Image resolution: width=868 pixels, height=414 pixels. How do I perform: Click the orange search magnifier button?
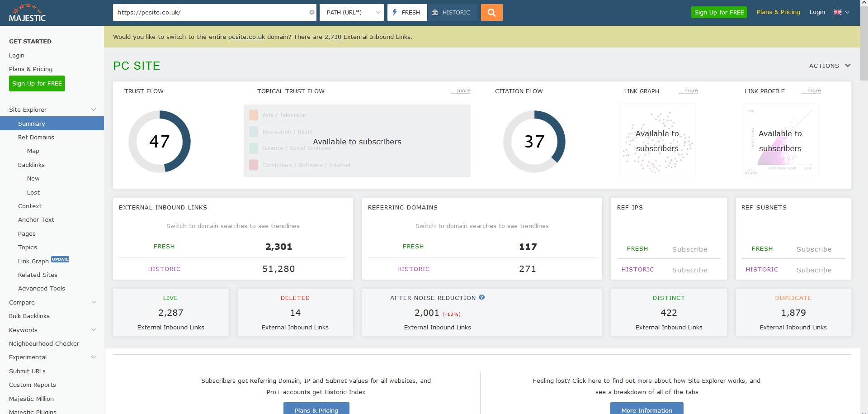pyautogui.click(x=491, y=12)
